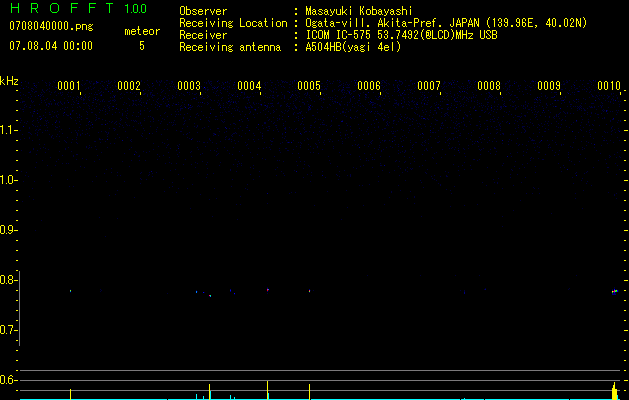This screenshot has width=629, height=400.
Task: Click the 'meteor' count label
Action: 142,31
